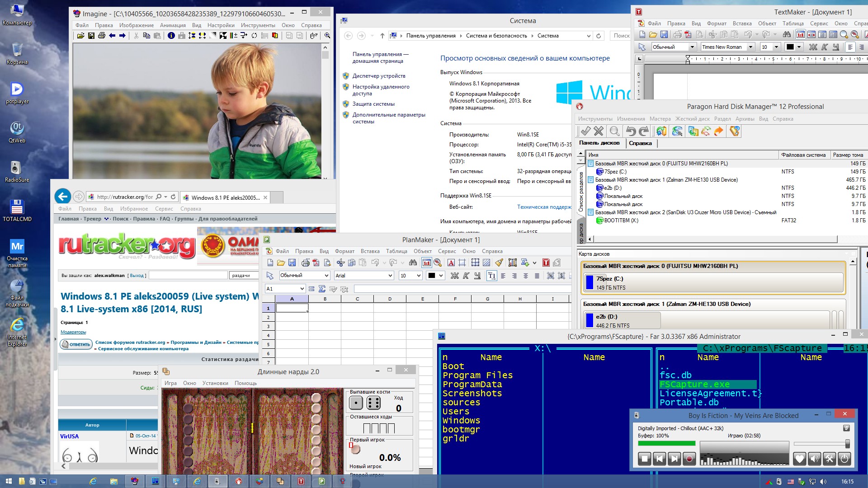Open the font size dropdown in PlanMaker
Screen dimensions: 868x488
419,276
